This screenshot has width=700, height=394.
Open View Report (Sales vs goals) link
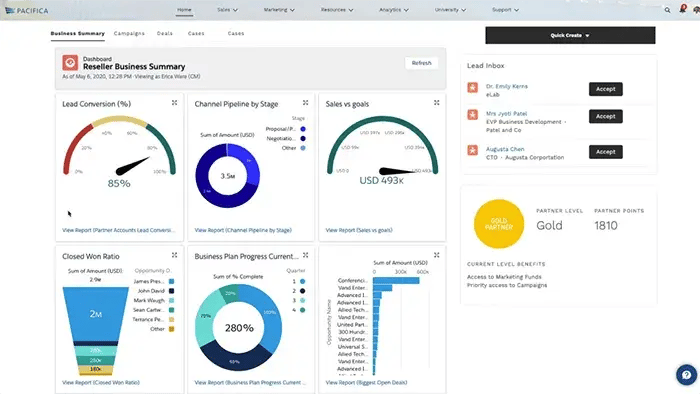[x=359, y=230]
